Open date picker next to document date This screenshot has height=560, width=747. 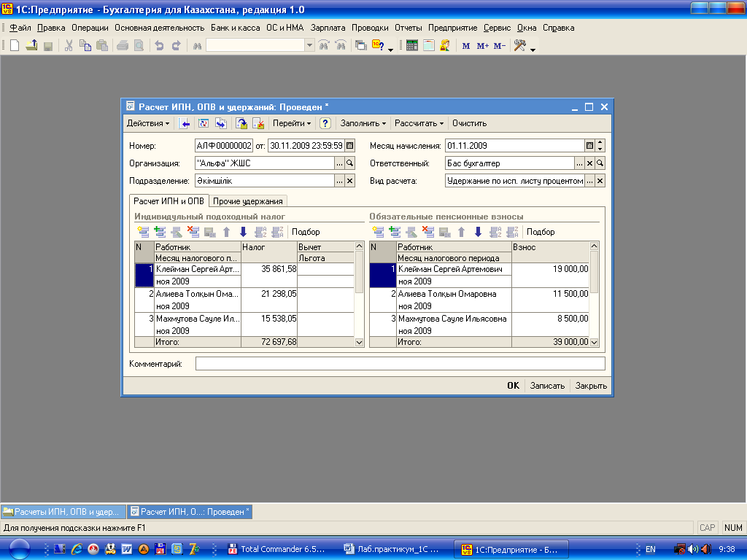tap(350, 146)
